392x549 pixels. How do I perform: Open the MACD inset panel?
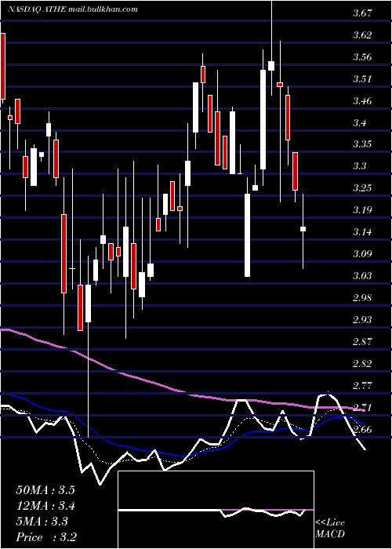tap(216, 510)
